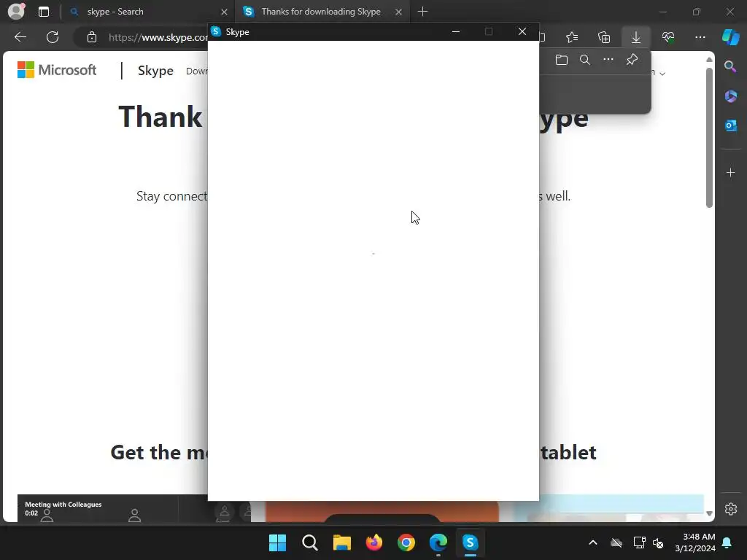Search downloads in the Downloads panel
The width and height of the screenshot is (747, 560).
[x=585, y=60]
